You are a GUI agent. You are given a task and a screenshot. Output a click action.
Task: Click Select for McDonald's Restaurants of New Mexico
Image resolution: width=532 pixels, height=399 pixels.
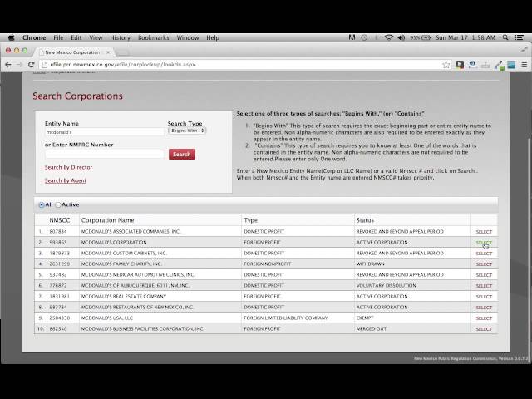(x=484, y=308)
